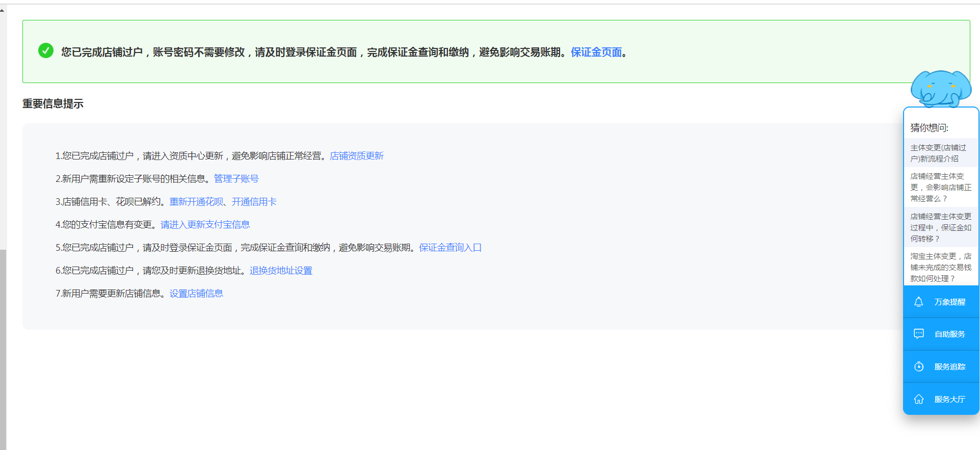
Task: Click the bell icon for 万象提醒
Action: (918, 302)
